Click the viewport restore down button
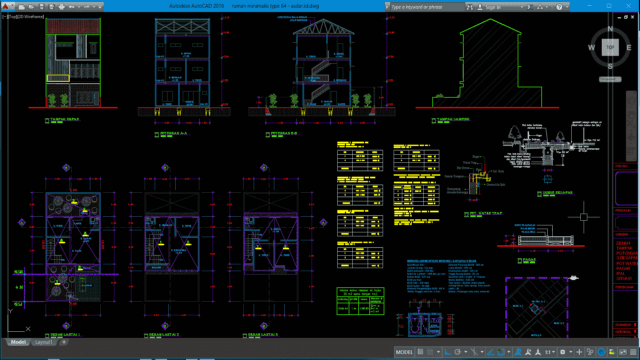This screenshot has width=640, height=360. pyautogui.click(x=626, y=17)
